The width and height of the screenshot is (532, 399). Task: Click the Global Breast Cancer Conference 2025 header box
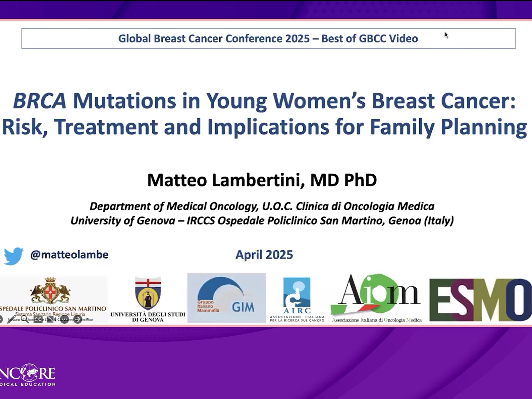pyautogui.click(x=268, y=38)
